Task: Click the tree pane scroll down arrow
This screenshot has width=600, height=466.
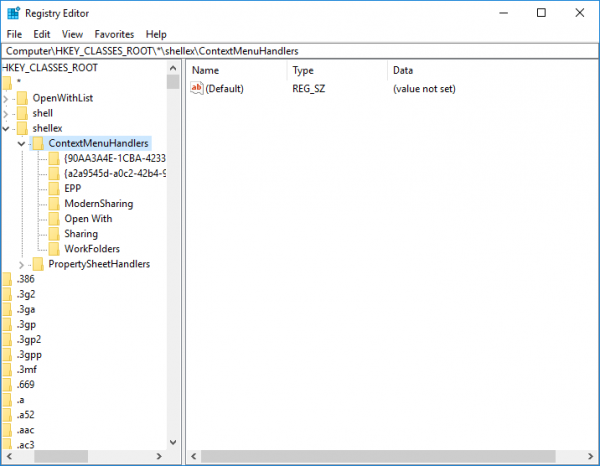Action: point(173,442)
